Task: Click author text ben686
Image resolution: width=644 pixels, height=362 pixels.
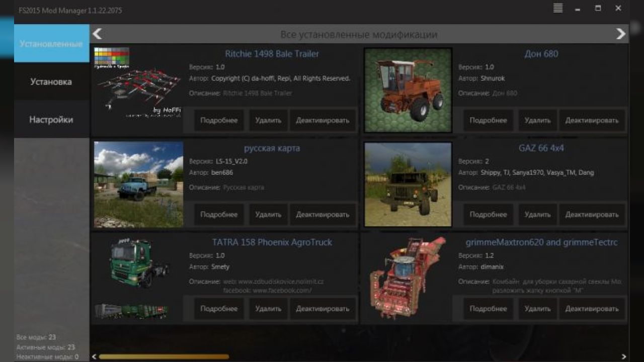Action: tap(222, 172)
